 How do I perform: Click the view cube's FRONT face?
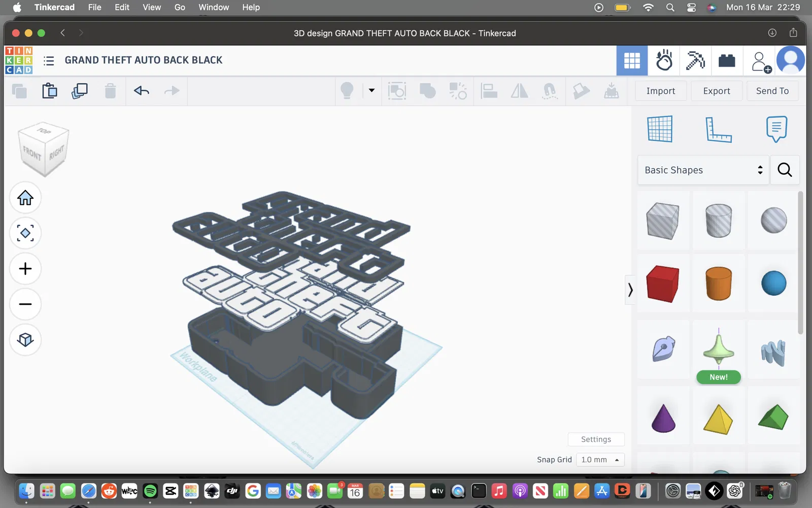tap(31, 153)
